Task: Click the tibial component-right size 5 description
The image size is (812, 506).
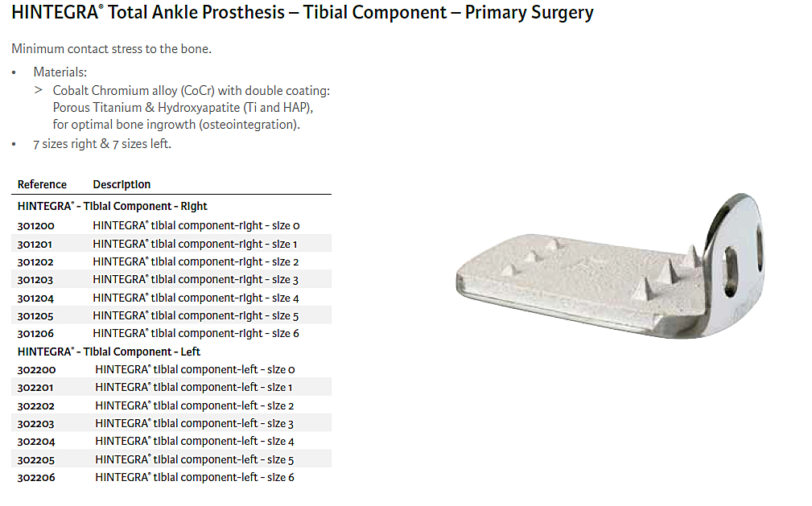Action: point(196,315)
